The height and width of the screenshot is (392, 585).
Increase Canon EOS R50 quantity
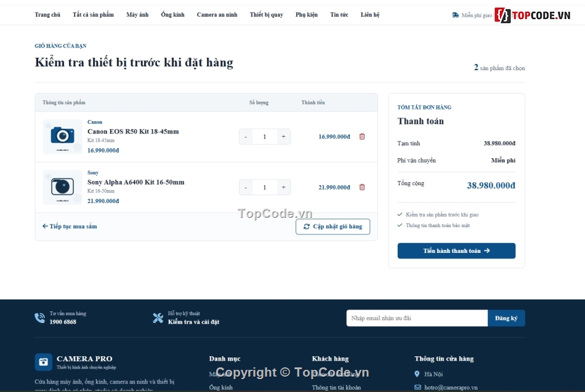click(283, 137)
